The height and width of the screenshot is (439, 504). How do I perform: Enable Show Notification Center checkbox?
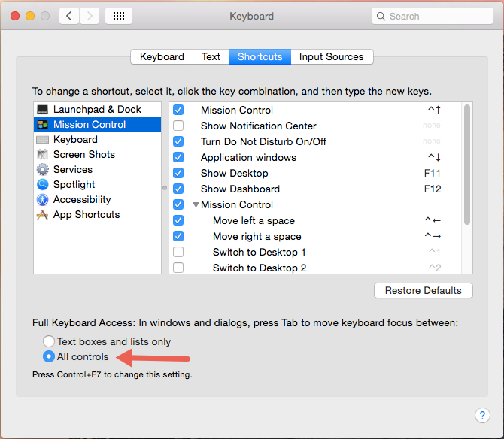point(178,126)
